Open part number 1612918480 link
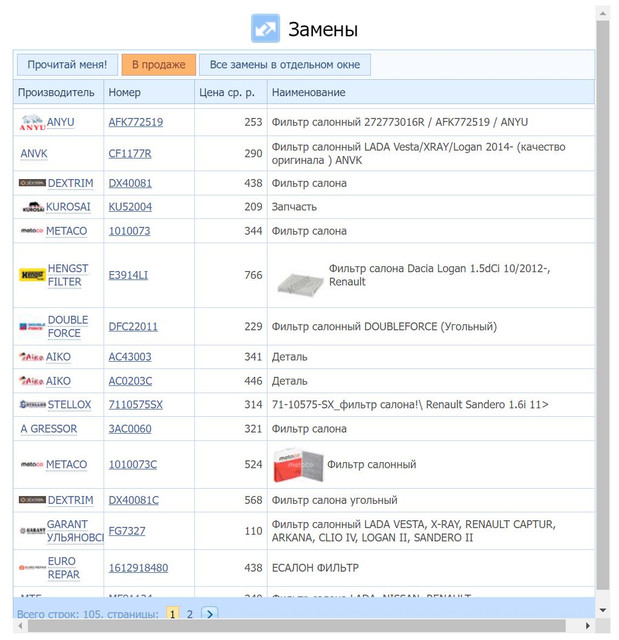The width and height of the screenshot is (619, 640). pos(138,568)
